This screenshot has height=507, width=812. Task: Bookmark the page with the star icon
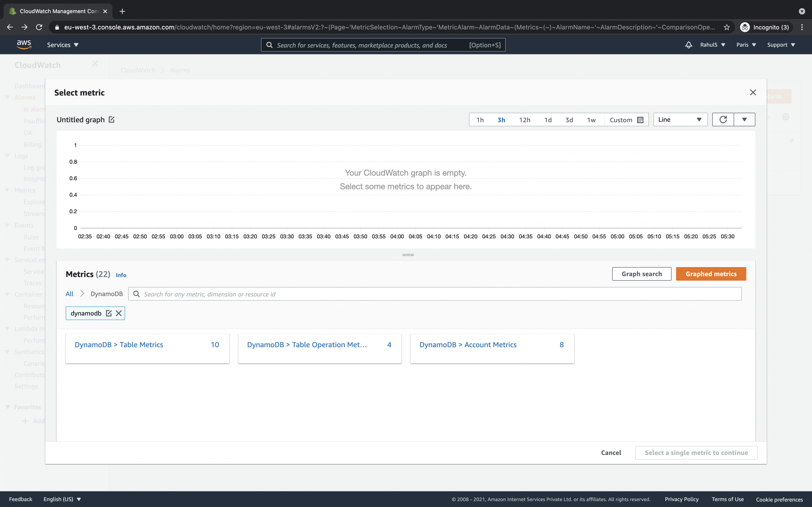tap(726, 27)
